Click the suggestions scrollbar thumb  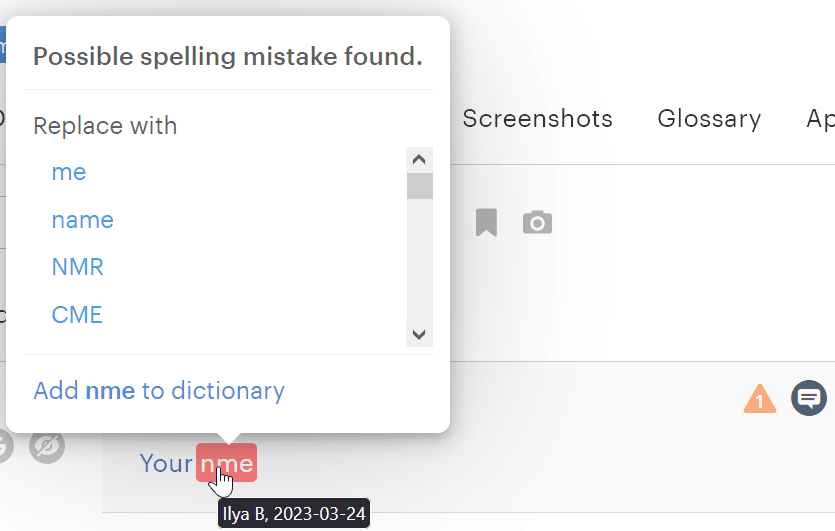point(420,186)
